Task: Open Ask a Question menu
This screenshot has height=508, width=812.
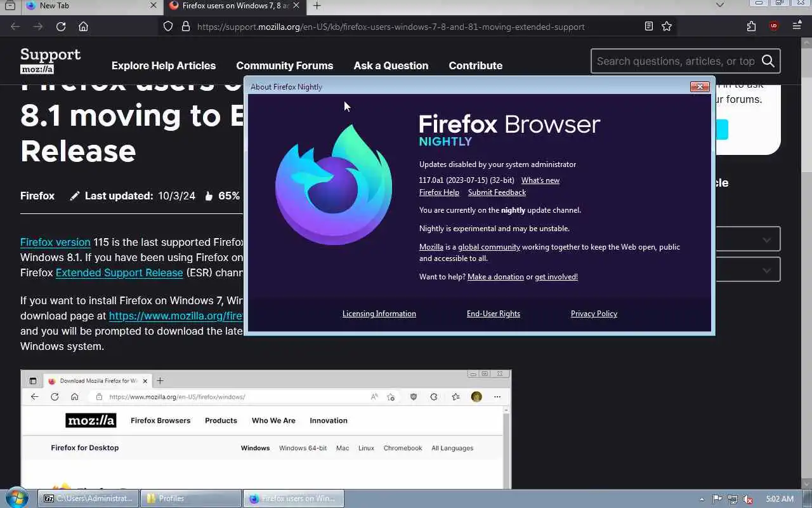Action: 391,65
